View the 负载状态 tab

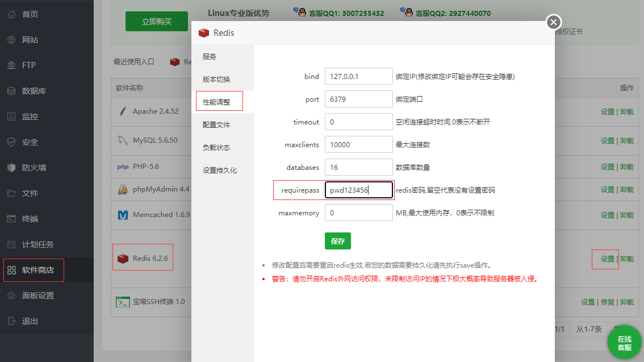point(216,148)
